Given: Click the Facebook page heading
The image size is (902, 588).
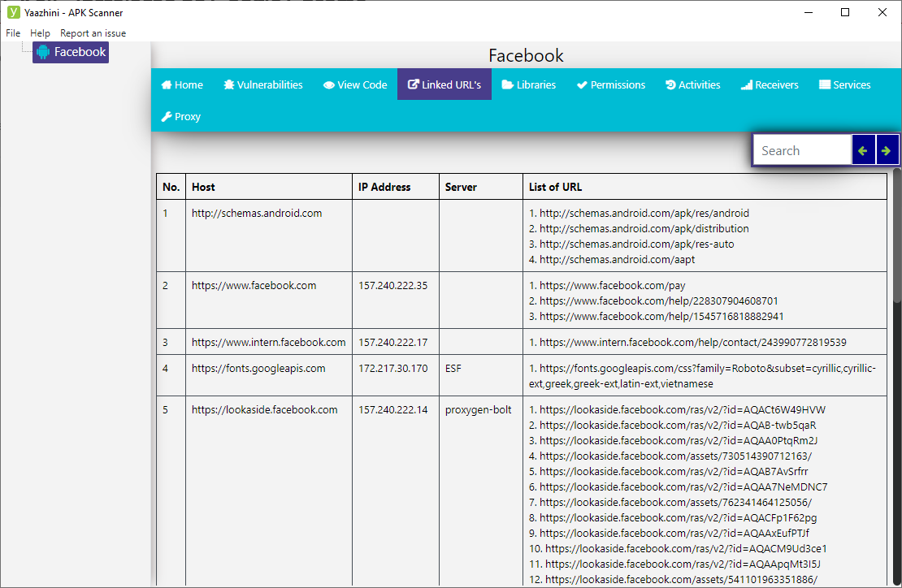Looking at the screenshot, I should click(x=526, y=56).
